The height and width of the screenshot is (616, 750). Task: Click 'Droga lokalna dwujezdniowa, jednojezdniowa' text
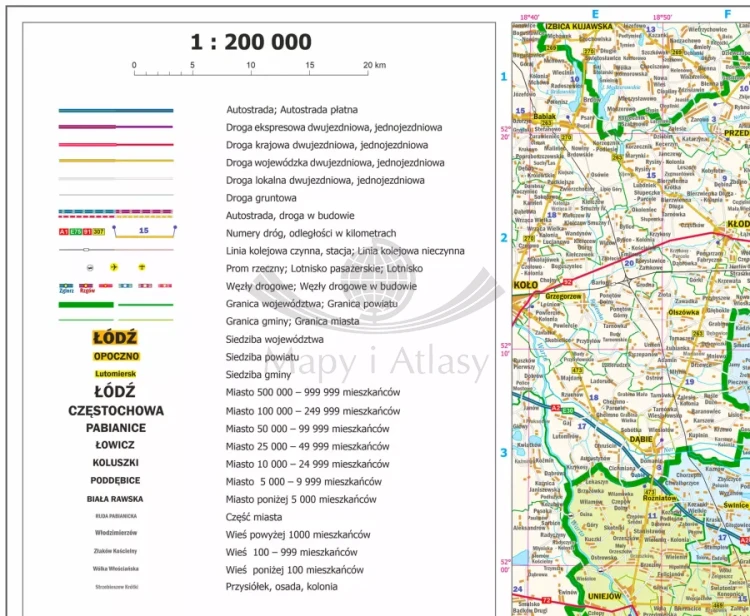click(325, 180)
